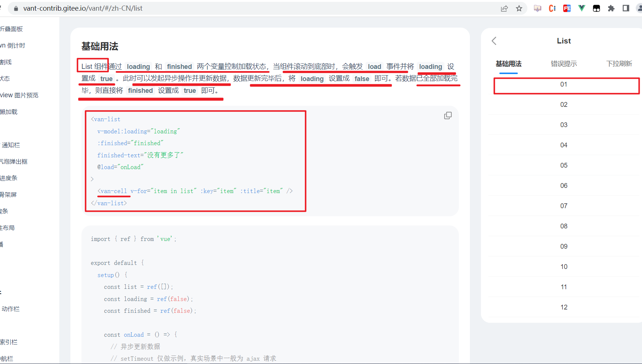Click the orange C extension icon
Viewport: 642px width, 364px height.
[552, 8]
